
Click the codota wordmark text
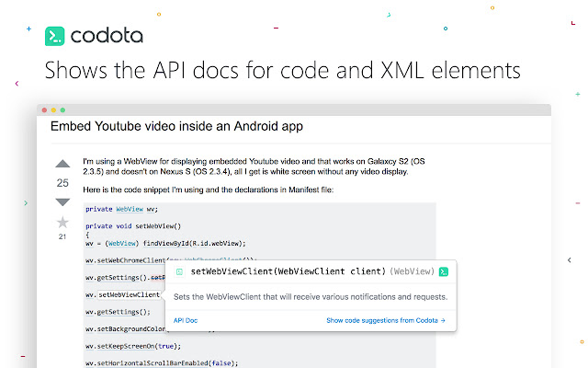coord(107,36)
